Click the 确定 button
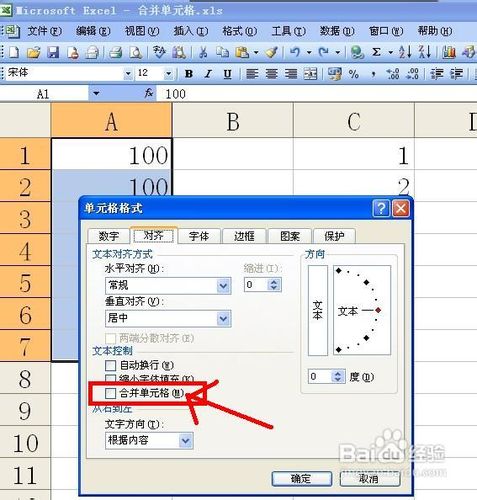 point(302,479)
